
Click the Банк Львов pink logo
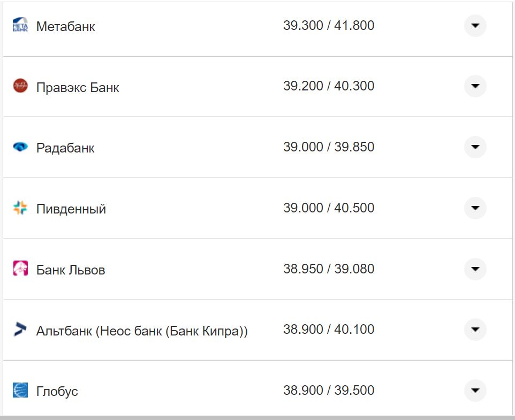tap(20, 269)
